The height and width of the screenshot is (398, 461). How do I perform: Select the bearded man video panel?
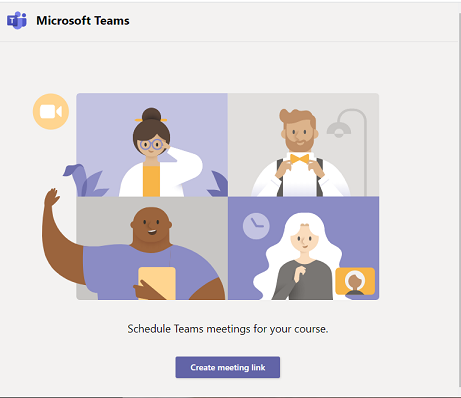(303, 145)
